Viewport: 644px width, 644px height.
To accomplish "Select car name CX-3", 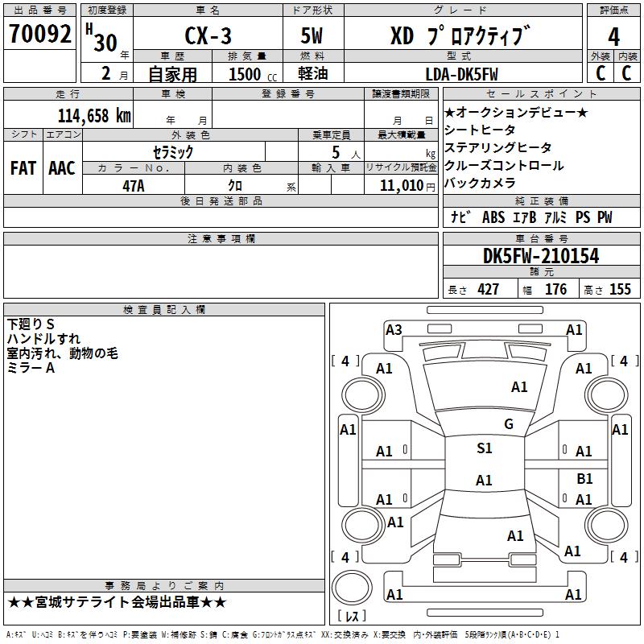I will tap(208, 35).
